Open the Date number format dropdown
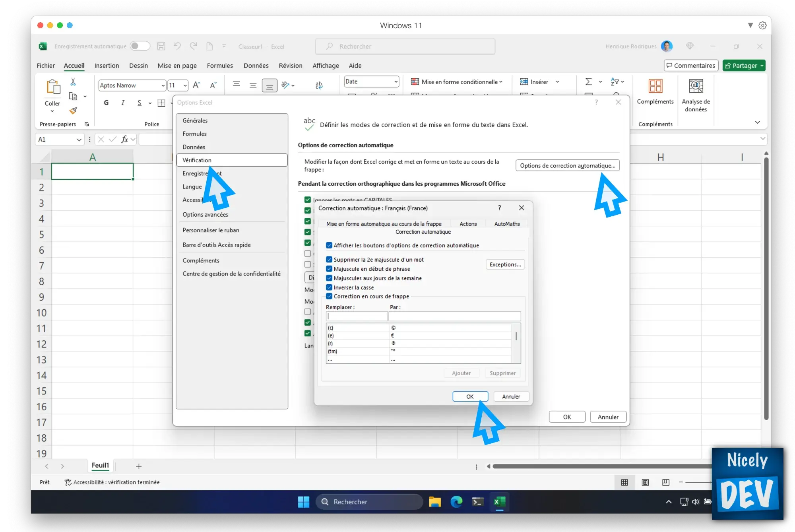Viewport: 795px width, 532px height. [396, 82]
